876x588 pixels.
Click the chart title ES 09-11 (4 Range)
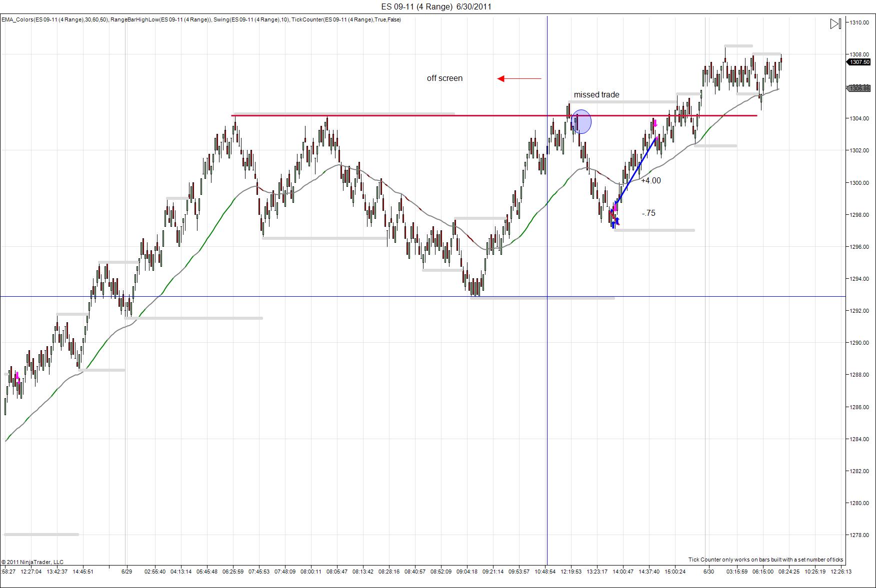416,6
